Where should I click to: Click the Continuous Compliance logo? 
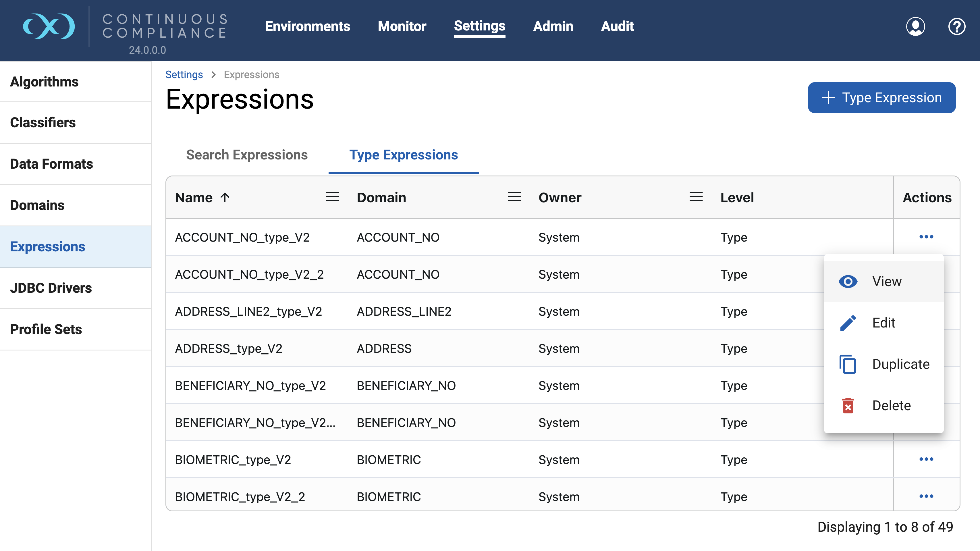click(x=49, y=27)
